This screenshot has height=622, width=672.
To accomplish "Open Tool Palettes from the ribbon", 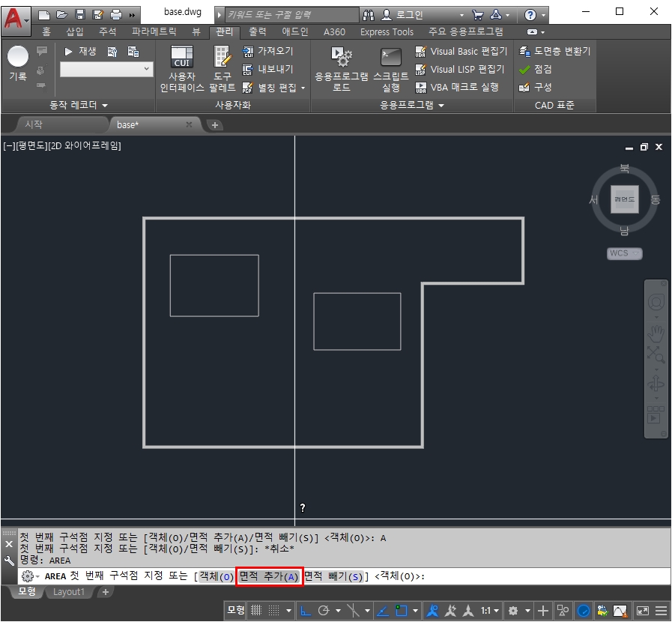I will point(223,69).
